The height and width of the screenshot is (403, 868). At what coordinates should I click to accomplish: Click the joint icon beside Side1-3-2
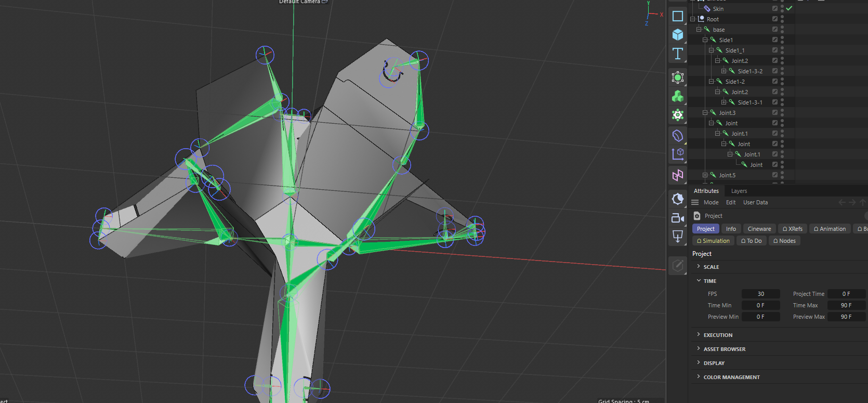[732, 71]
